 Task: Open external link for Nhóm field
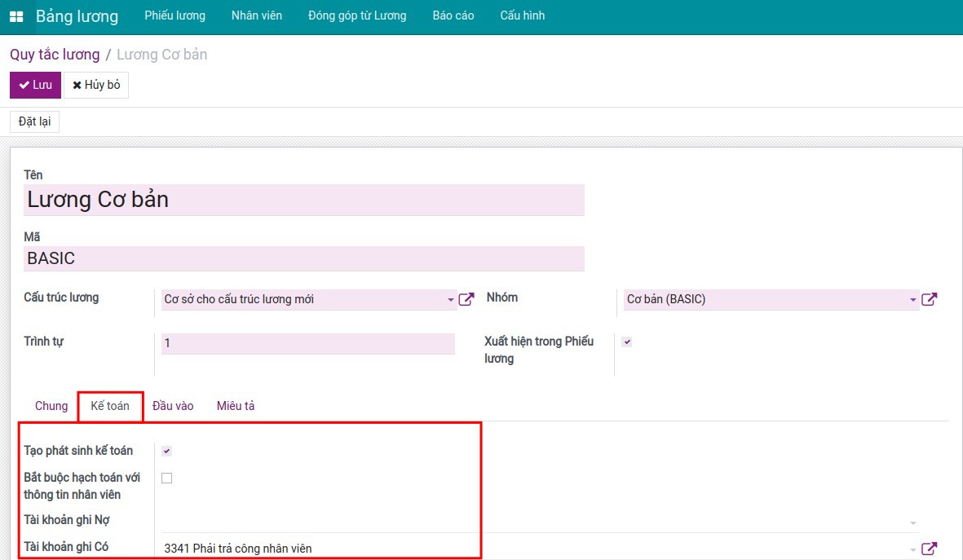[x=929, y=299]
